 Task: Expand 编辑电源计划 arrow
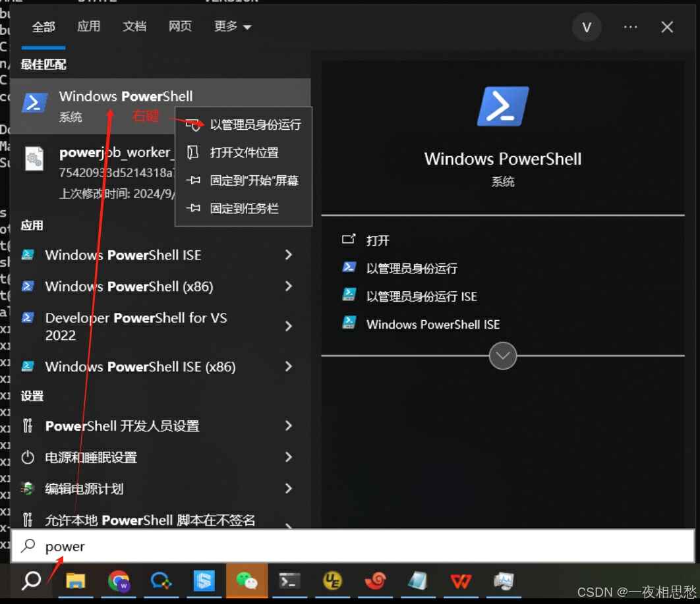(289, 489)
